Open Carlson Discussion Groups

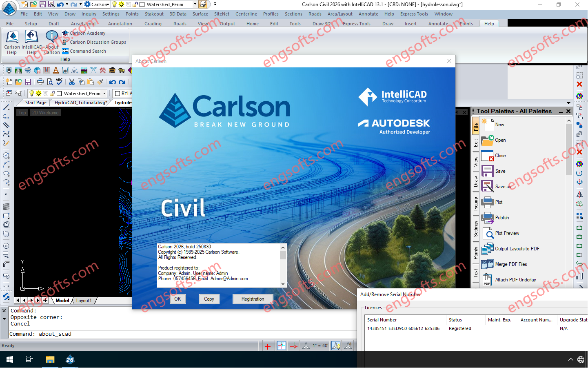click(x=94, y=42)
